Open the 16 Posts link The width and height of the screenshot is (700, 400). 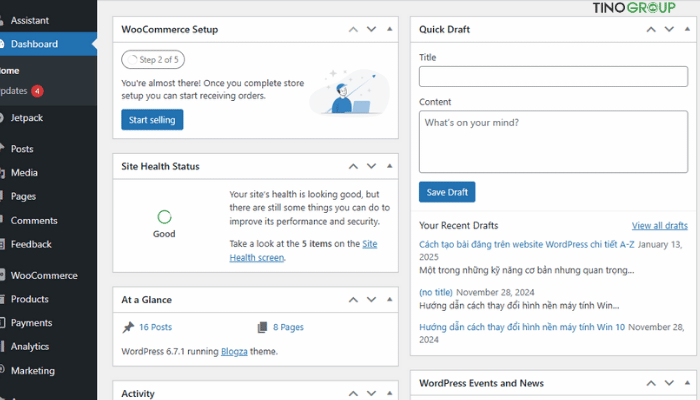(x=155, y=327)
